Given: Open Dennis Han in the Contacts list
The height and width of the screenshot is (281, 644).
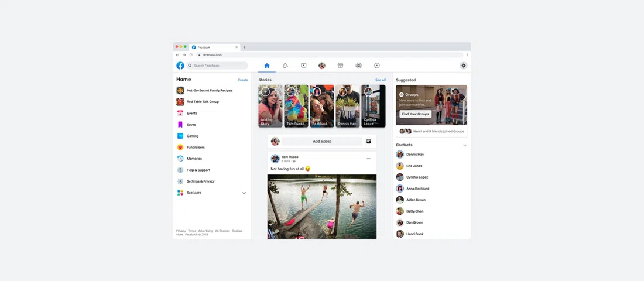Looking at the screenshot, I should [x=415, y=155].
